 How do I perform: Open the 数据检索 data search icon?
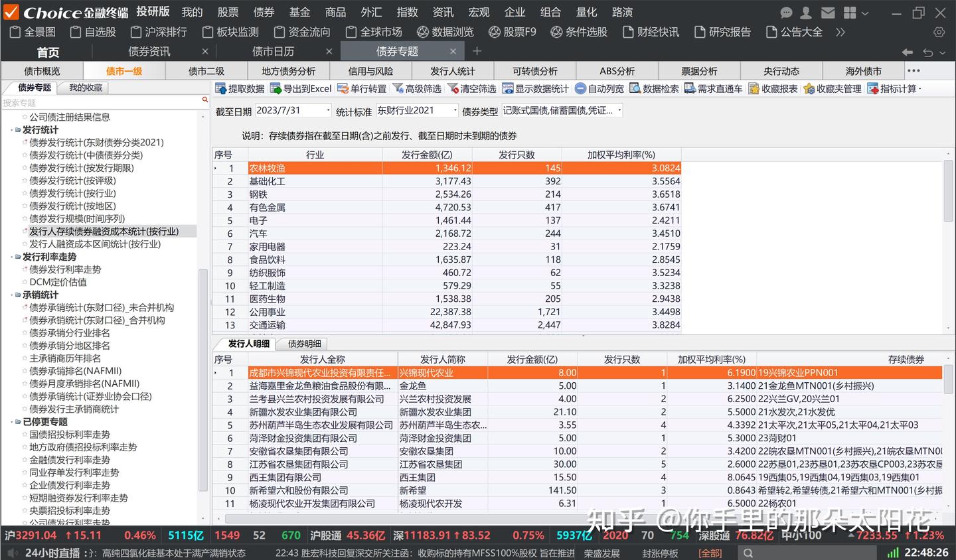pyautogui.click(x=655, y=88)
